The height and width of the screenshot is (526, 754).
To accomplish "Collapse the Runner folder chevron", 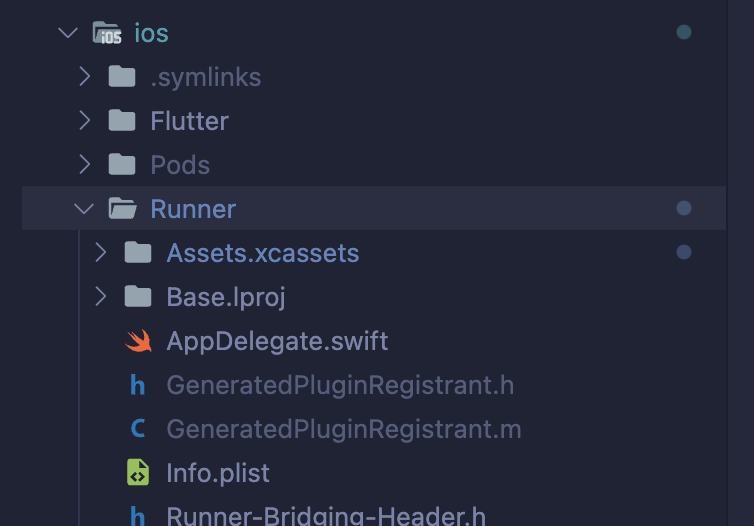I will point(85,209).
